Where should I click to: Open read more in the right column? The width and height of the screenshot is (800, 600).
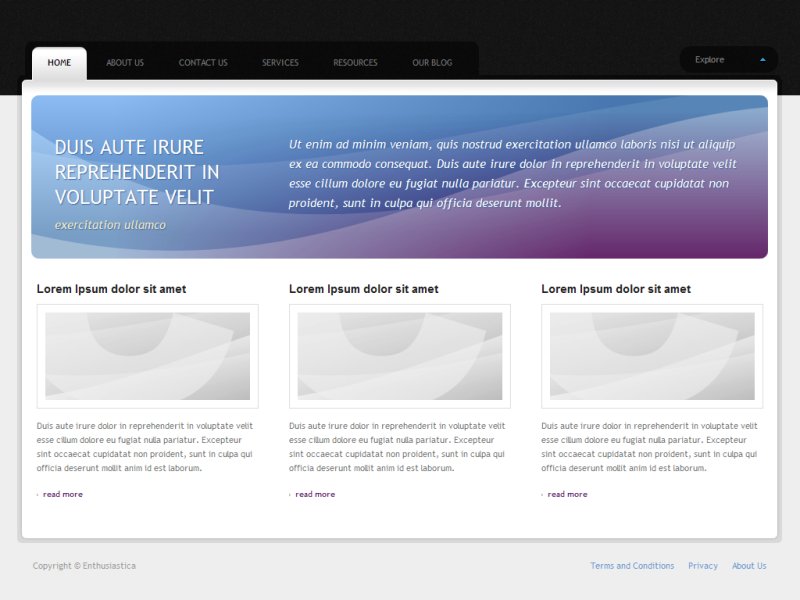tap(567, 494)
